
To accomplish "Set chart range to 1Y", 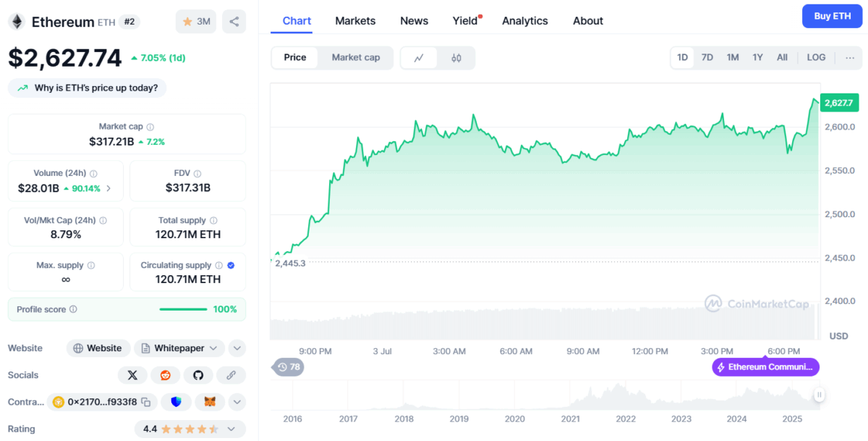I will tap(757, 57).
